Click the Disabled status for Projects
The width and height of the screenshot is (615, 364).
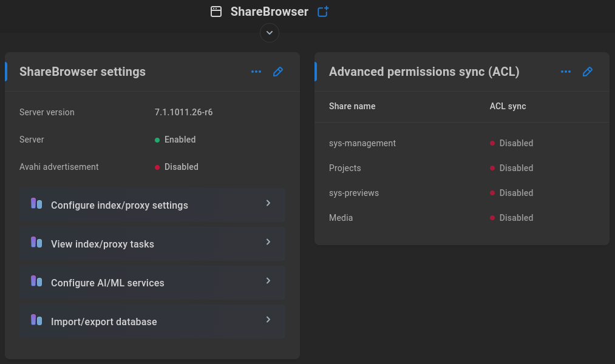511,167
